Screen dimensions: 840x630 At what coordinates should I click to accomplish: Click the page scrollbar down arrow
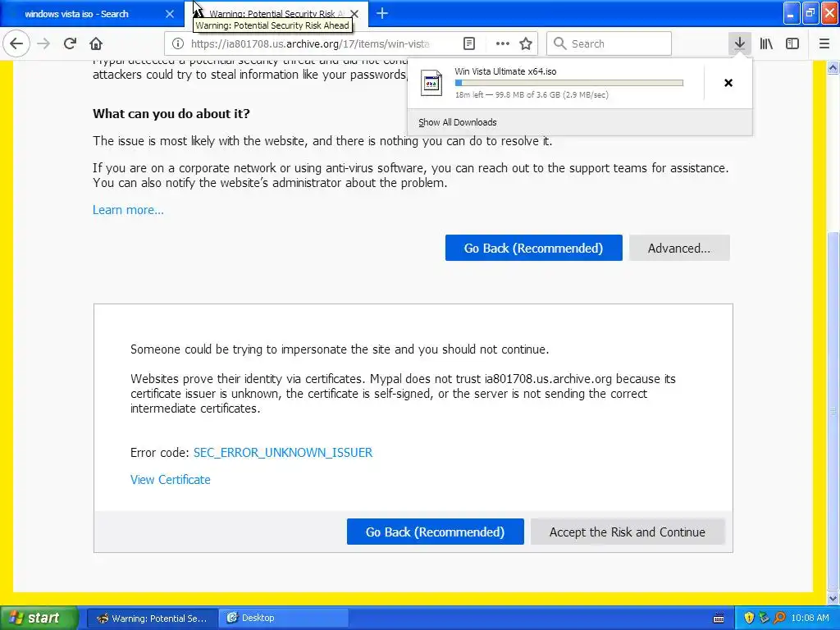[833, 598]
